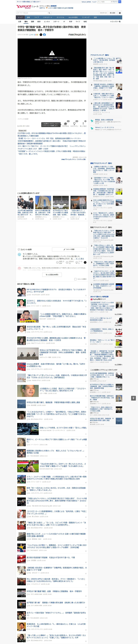Click the 記事に関する報告 report icon
Image resolution: width=138 pixels, height=644 pixels.
[x=24, y=126]
